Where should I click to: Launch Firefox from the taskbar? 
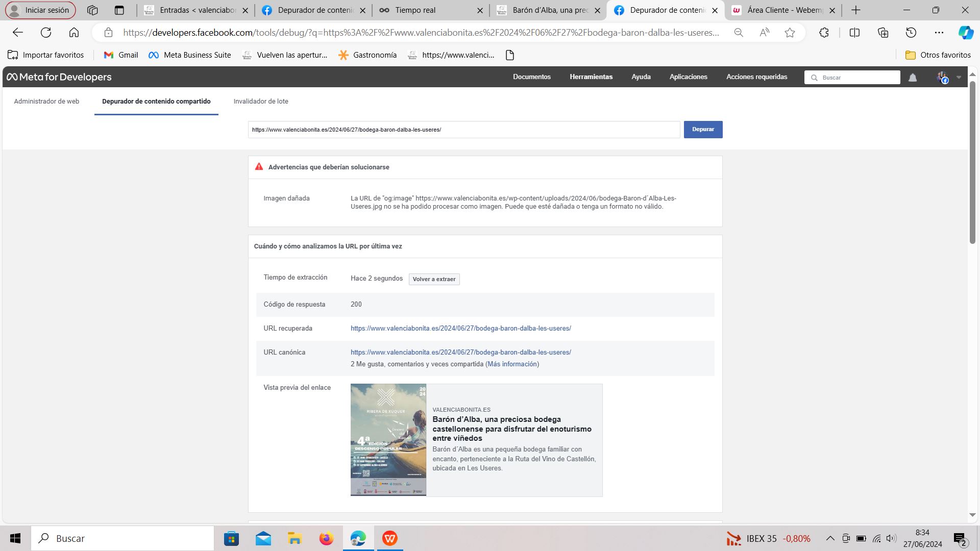(x=326, y=538)
